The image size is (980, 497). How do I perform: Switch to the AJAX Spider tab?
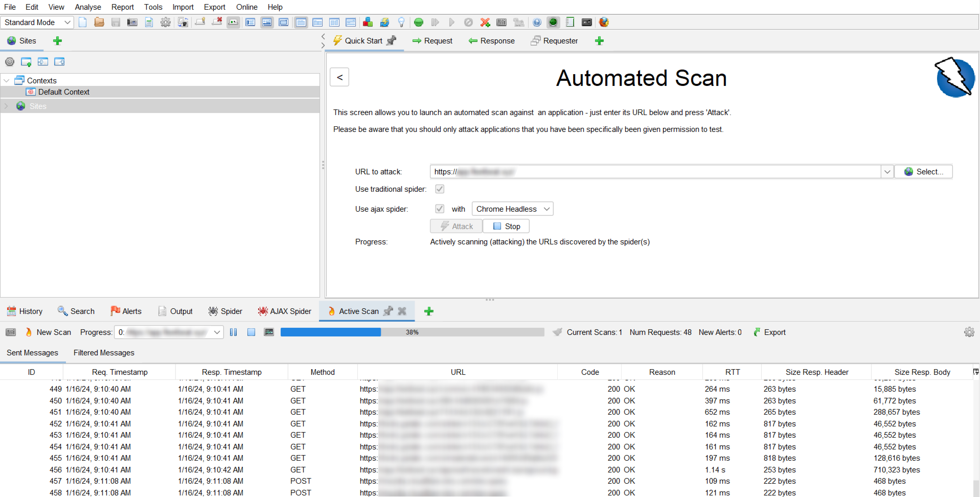click(x=285, y=311)
